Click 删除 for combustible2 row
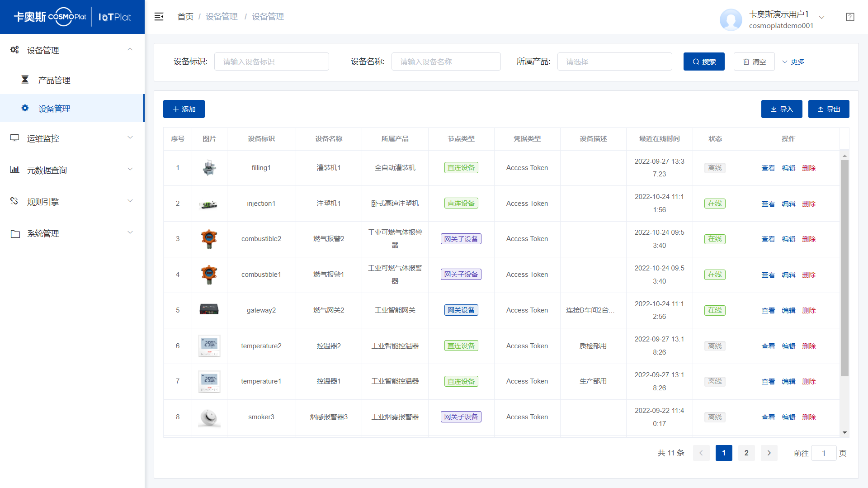This screenshot has height=488, width=868. coord(809,239)
